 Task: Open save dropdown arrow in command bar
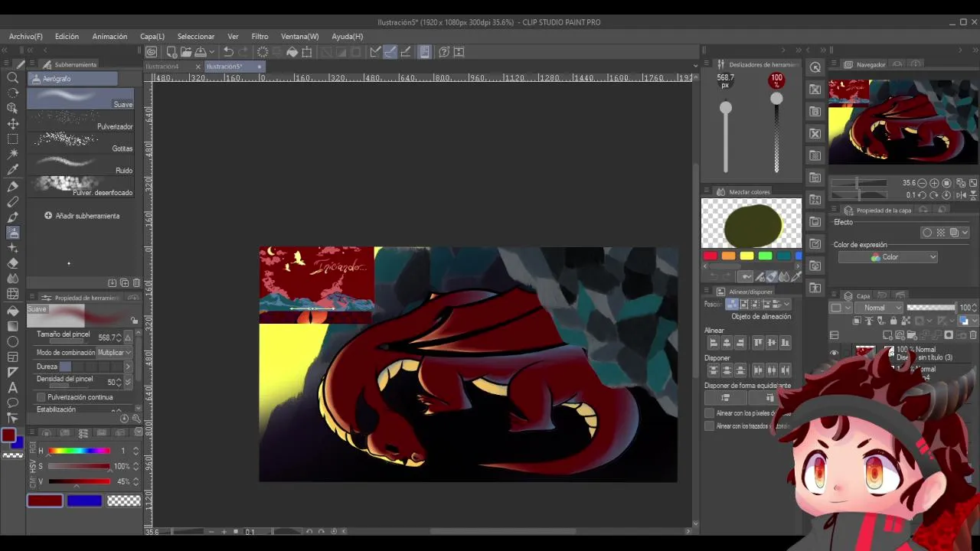pyautogui.click(x=213, y=52)
